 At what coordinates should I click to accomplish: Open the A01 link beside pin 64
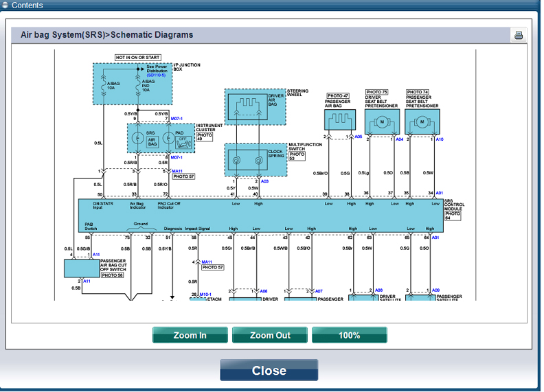click(x=435, y=238)
